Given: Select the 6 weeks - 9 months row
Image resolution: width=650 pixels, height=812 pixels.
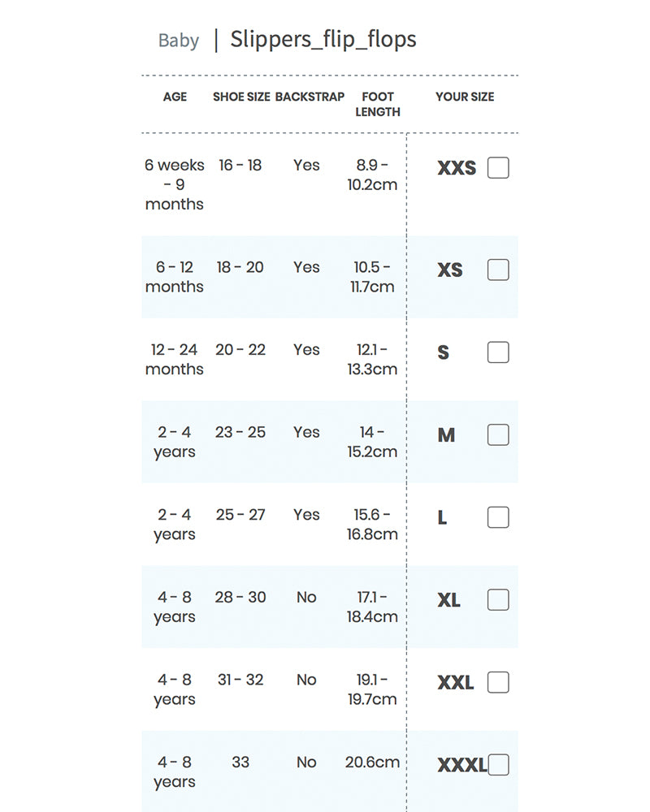Looking at the screenshot, I should click(175, 184).
